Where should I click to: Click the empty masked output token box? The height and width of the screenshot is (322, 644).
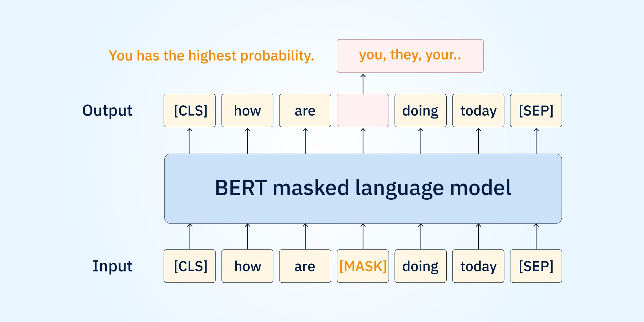(363, 110)
